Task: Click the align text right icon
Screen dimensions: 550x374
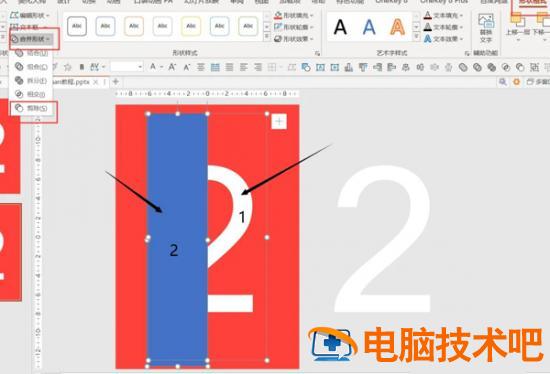Action: (x=258, y=67)
